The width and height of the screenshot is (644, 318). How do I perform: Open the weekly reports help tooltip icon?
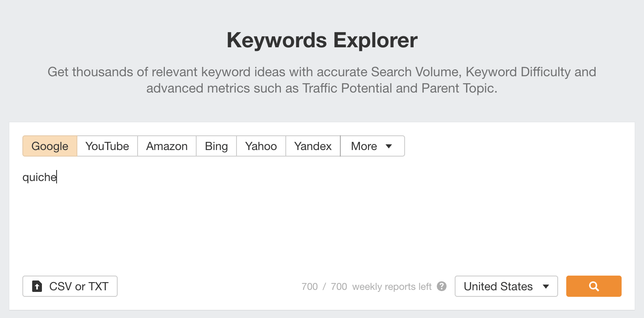pyautogui.click(x=442, y=287)
